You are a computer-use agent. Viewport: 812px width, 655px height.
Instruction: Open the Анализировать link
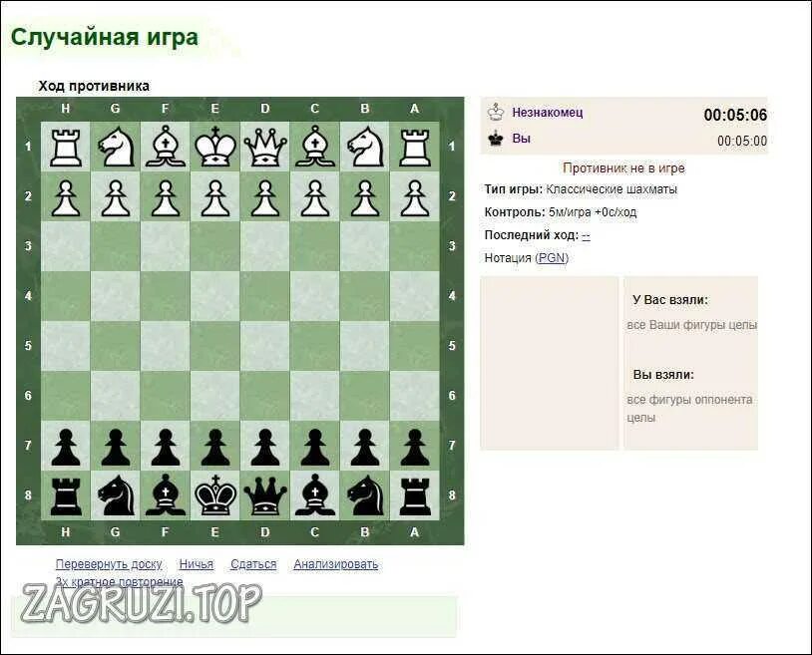(335, 564)
